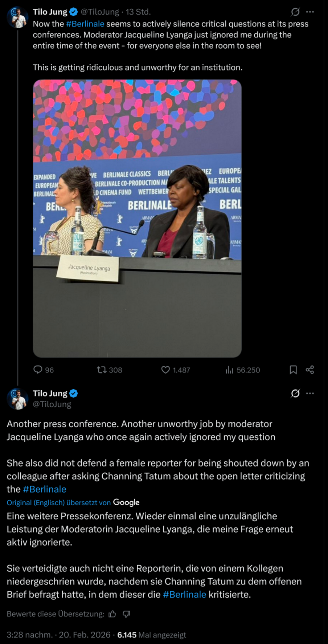
Task: Bookmark the first Tilo Jung tweet
Action: (293, 370)
